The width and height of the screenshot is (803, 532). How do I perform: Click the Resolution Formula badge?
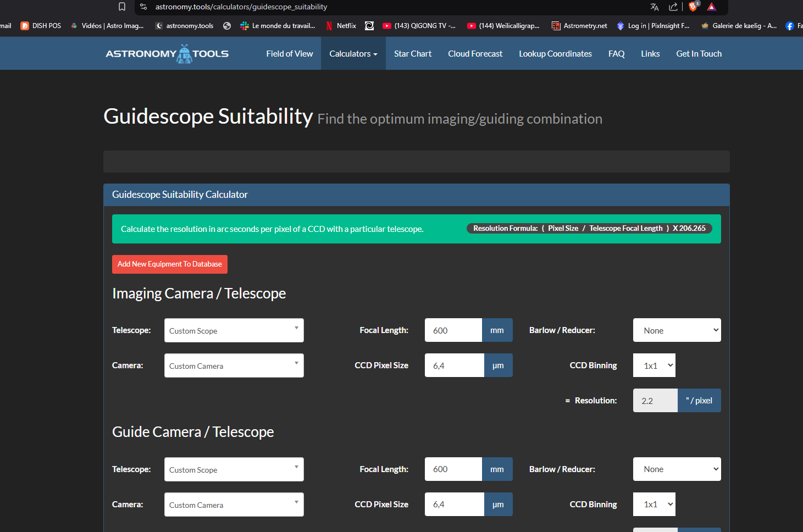pyautogui.click(x=589, y=229)
